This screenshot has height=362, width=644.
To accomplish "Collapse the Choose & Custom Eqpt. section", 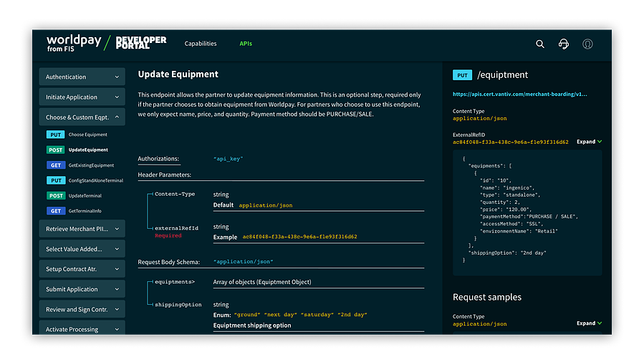I will click(82, 117).
